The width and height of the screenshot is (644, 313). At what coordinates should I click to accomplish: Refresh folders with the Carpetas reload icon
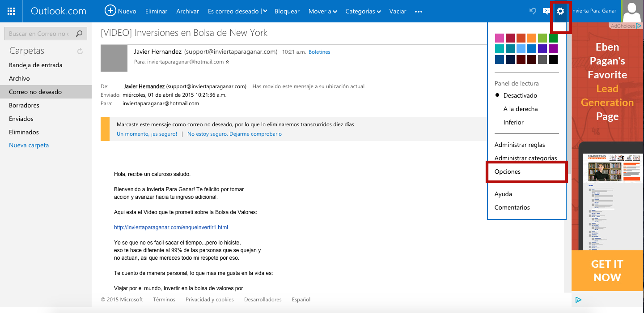point(80,51)
